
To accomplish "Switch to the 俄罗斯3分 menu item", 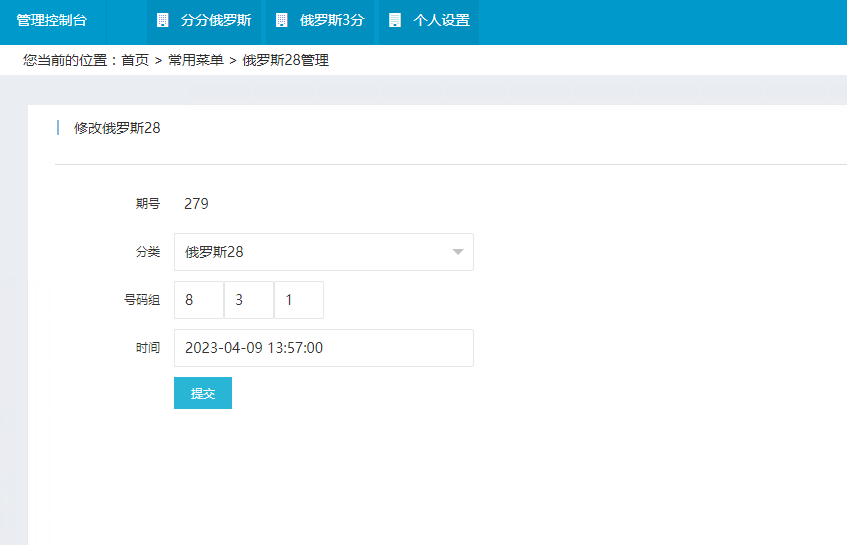I will [332, 20].
